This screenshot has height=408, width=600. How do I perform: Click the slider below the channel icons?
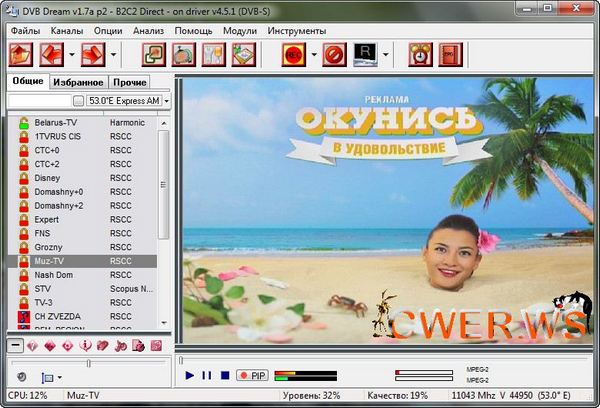pyautogui.click(x=88, y=362)
